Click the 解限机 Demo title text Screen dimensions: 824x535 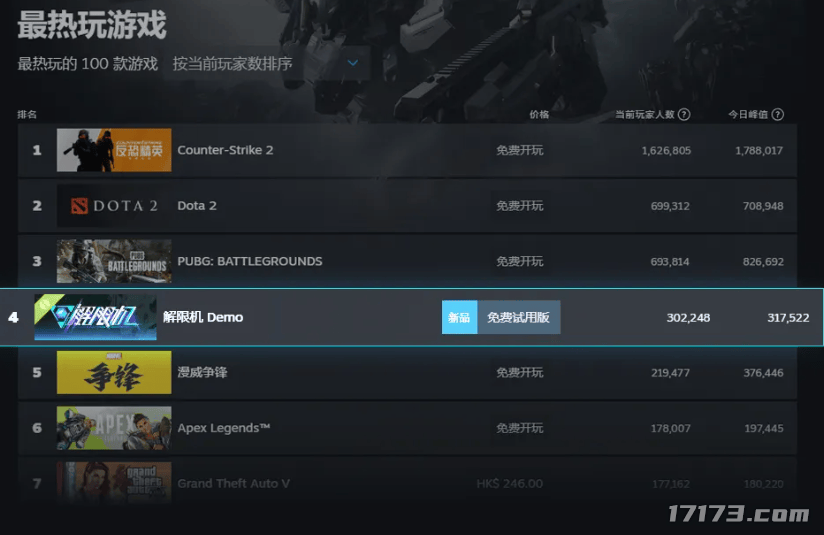click(203, 317)
